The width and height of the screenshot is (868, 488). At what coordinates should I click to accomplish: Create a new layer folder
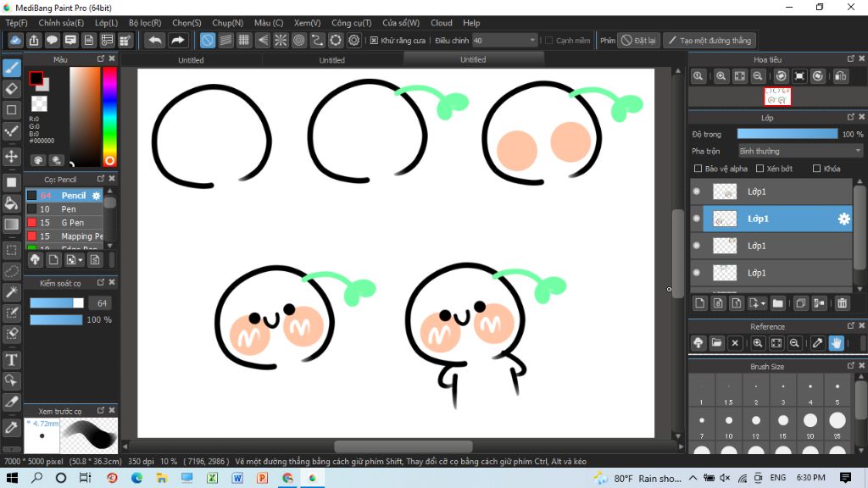778,303
